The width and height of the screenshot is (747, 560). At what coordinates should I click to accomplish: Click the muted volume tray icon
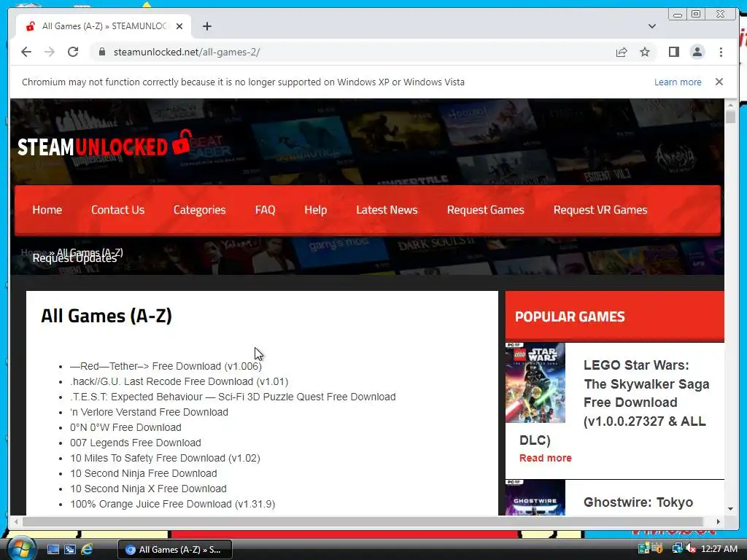[x=690, y=549]
